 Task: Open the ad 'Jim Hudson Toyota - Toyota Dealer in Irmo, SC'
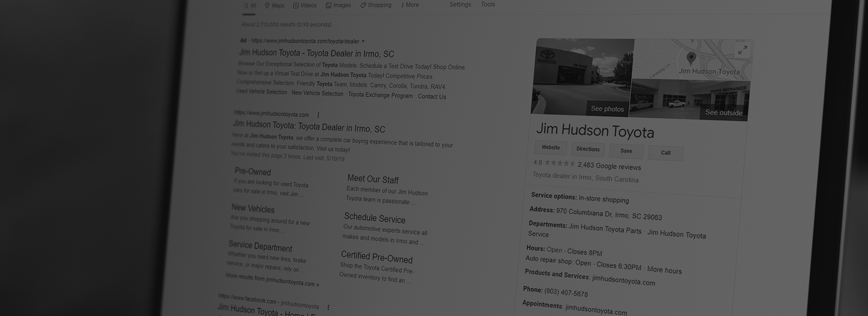pyautogui.click(x=316, y=53)
